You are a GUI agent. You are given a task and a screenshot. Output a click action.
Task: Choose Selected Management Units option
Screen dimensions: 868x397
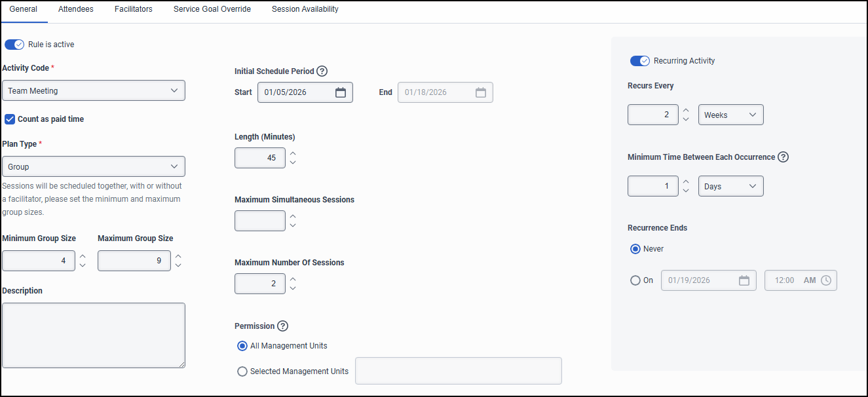(242, 371)
